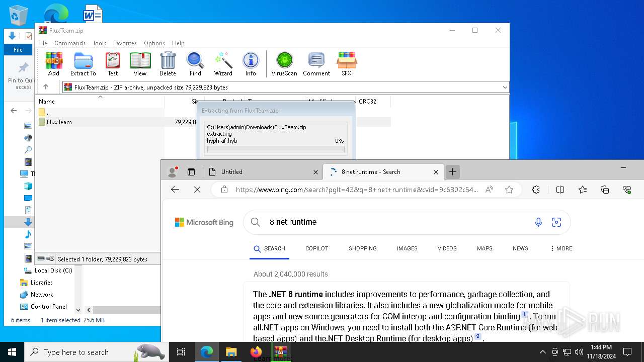Image resolution: width=644 pixels, height=362 pixels.
Task: Switch to MAPS results tab
Action: coord(485,248)
